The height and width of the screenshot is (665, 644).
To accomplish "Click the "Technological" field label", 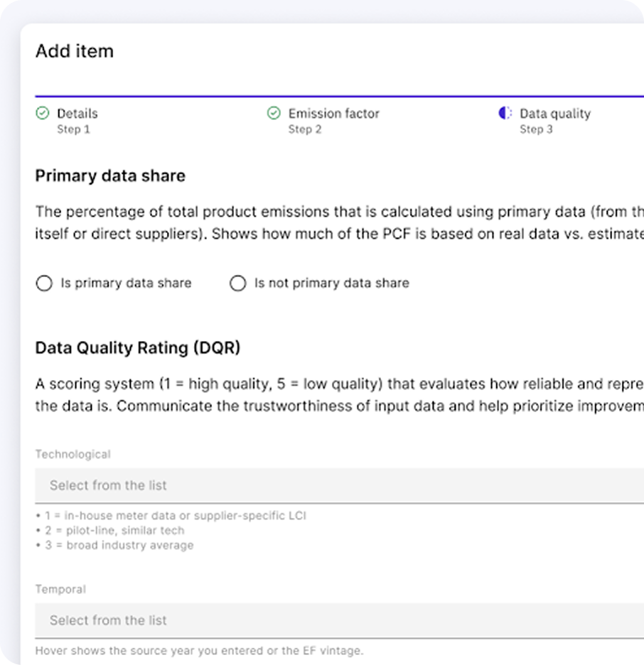I will point(73,454).
